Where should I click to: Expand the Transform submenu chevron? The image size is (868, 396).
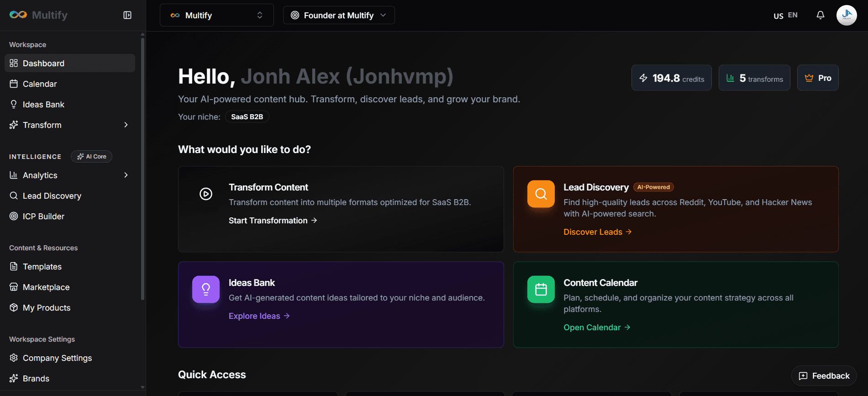[x=126, y=125]
